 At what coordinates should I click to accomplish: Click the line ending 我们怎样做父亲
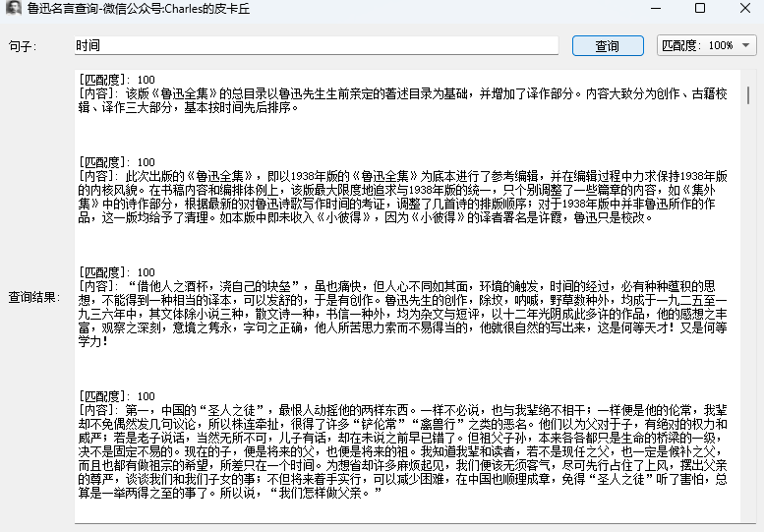click(230, 493)
